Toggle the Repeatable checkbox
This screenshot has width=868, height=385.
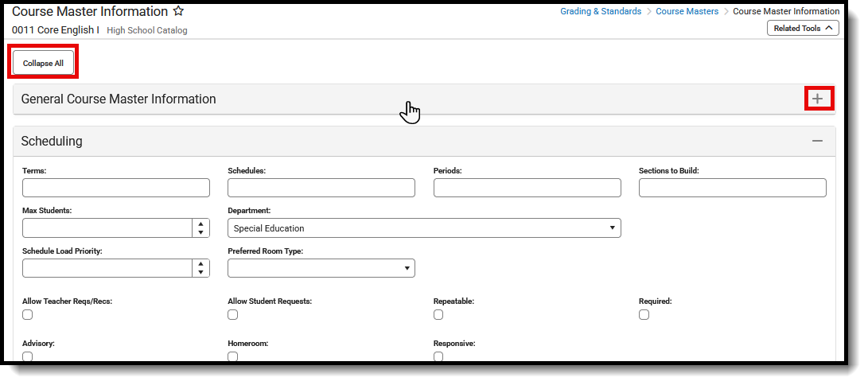tap(438, 315)
